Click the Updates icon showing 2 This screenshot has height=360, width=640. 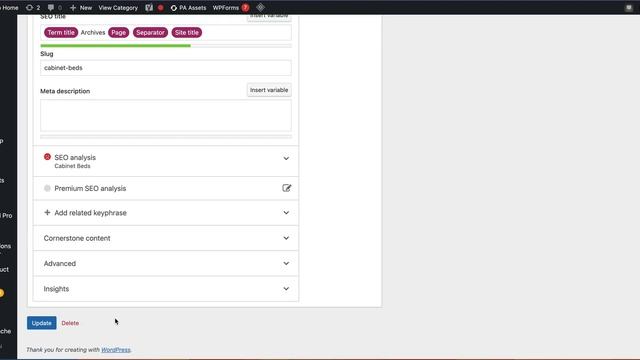(33, 7)
